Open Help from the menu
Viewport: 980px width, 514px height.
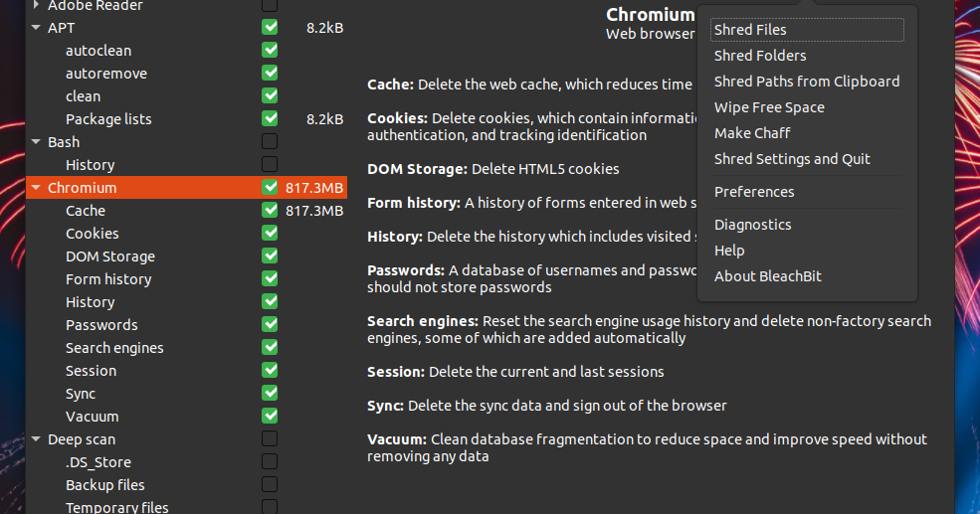tap(807, 251)
